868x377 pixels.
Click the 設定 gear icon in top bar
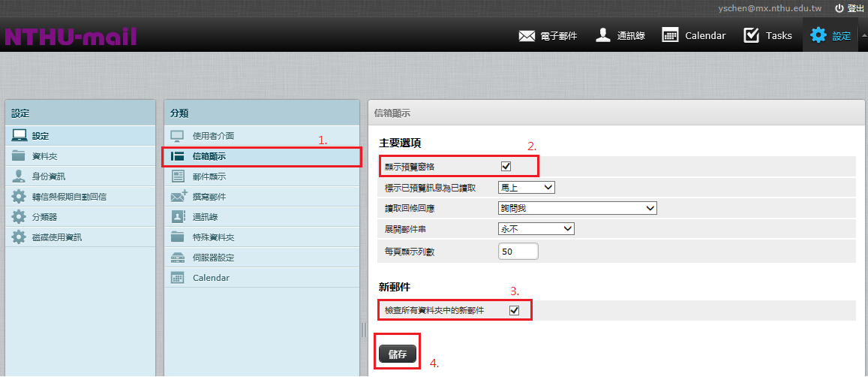coord(818,35)
